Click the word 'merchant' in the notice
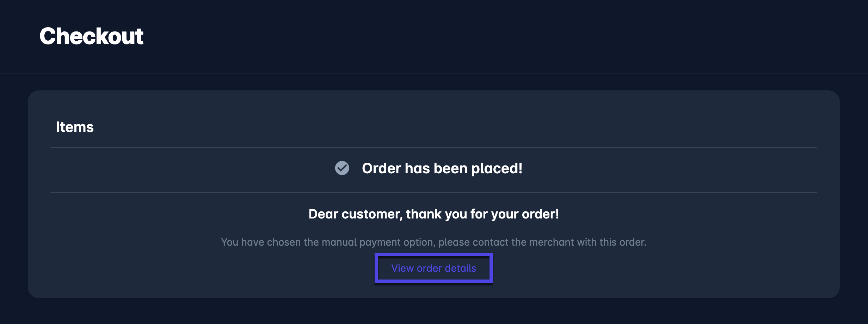Screen dimensions: 868x324 (552, 242)
